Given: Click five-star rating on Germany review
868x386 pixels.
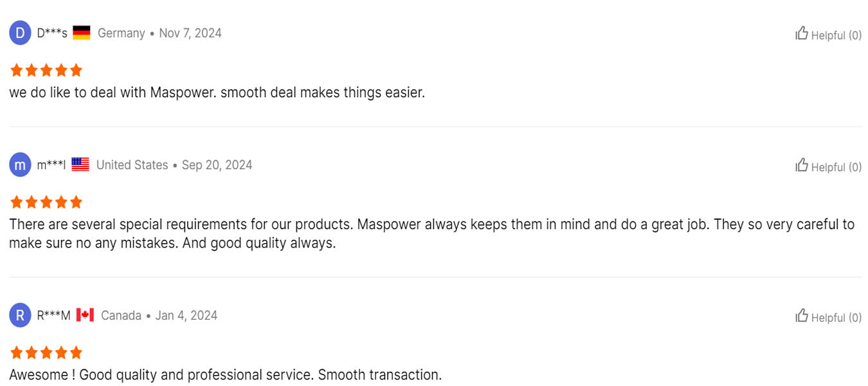Looking at the screenshot, I should click(46, 70).
